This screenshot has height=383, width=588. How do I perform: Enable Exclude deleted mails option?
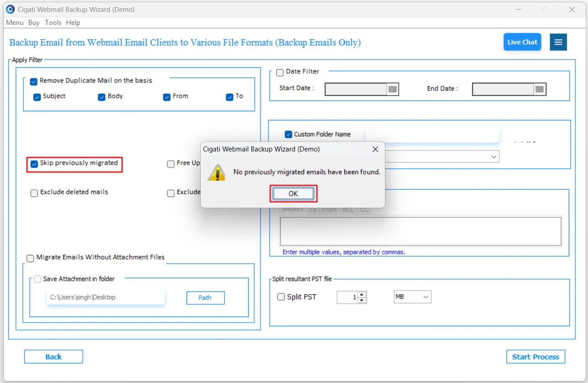click(x=34, y=193)
